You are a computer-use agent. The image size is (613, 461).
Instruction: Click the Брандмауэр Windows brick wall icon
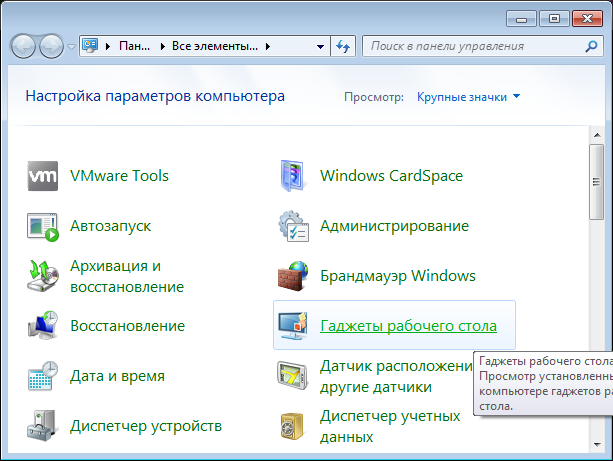pos(293,276)
